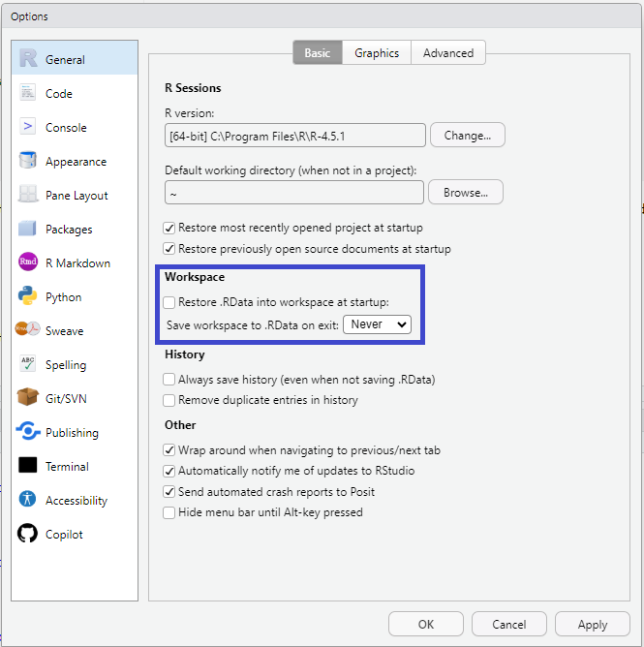
Task: Toggle Restore previously open source documents checkbox
Action: (169, 249)
